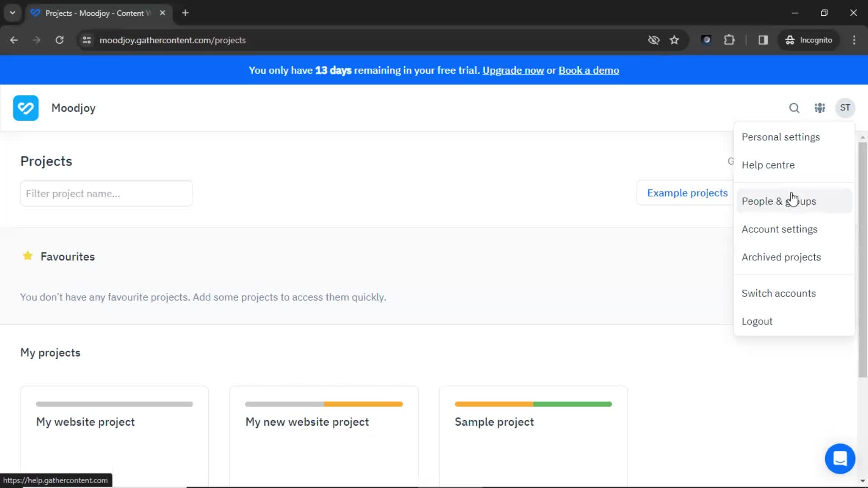Select People & Groups menu item
868x488 pixels.
778,201
